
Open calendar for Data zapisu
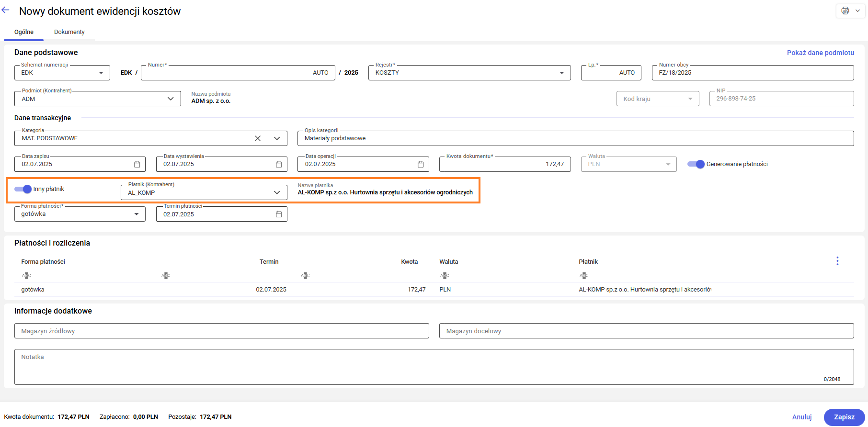click(137, 164)
